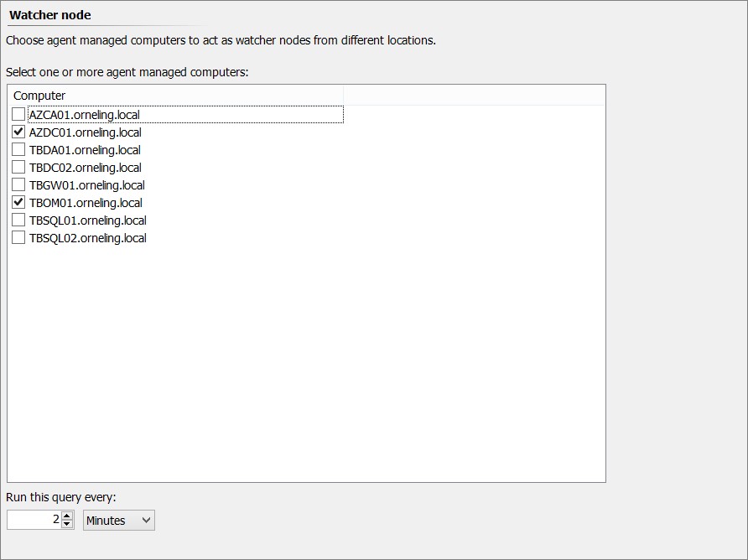Click the TBDA01.orneling.local list entry
Viewport: 748px width, 560px height.
(x=85, y=150)
